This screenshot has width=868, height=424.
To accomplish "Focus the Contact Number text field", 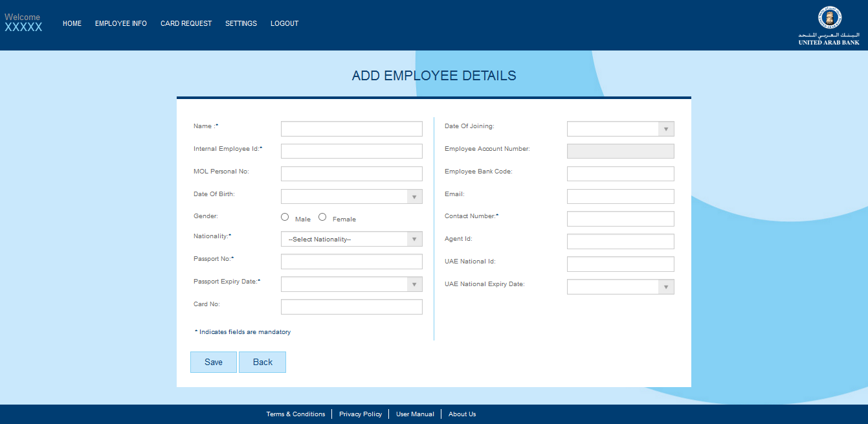I will (620, 219).
